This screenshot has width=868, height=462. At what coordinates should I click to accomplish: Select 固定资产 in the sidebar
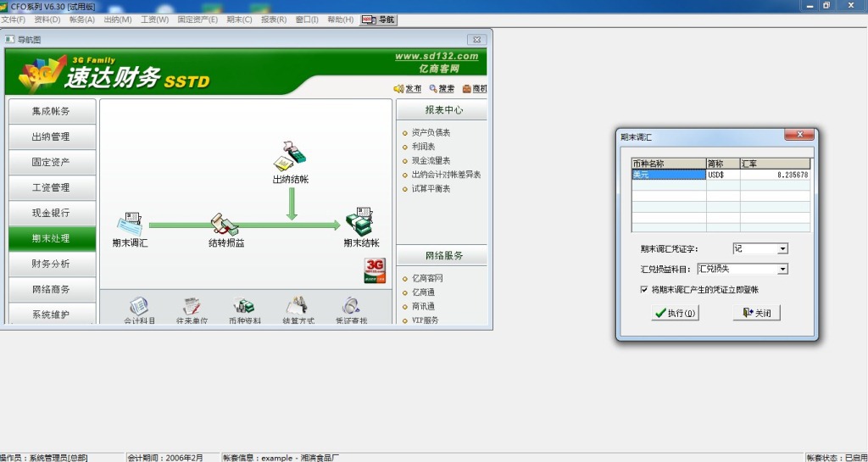click(x=51, y=162)
